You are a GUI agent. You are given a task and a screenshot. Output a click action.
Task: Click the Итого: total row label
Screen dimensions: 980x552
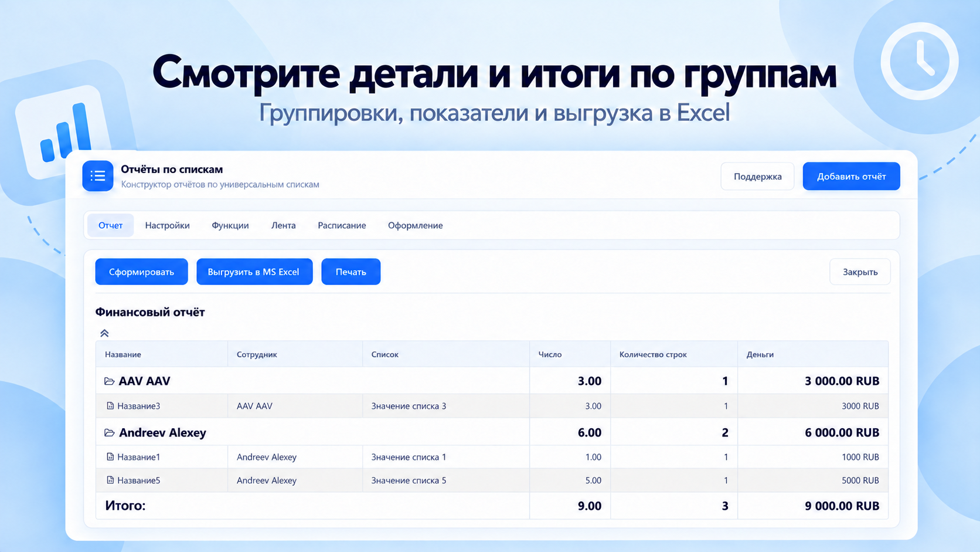[125, 506]
